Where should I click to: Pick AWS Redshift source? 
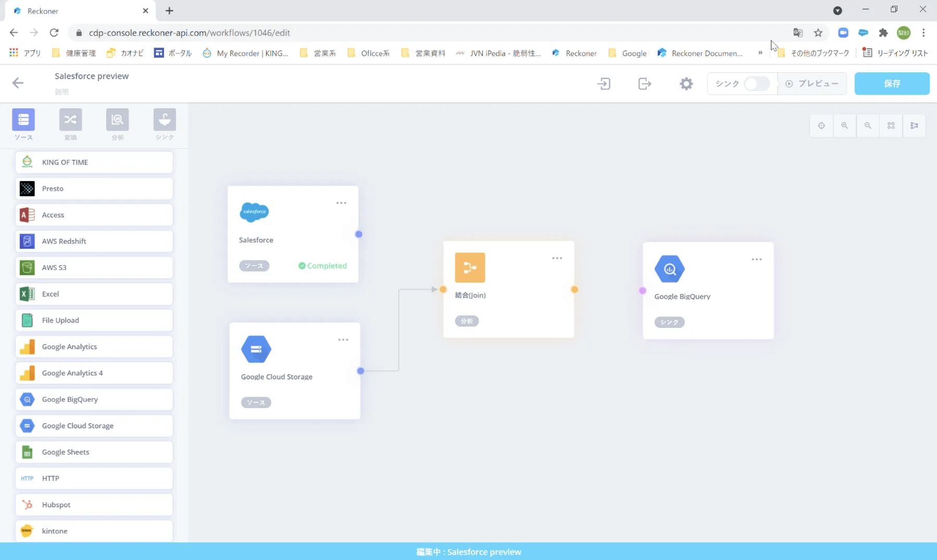[x=94, y=241]
